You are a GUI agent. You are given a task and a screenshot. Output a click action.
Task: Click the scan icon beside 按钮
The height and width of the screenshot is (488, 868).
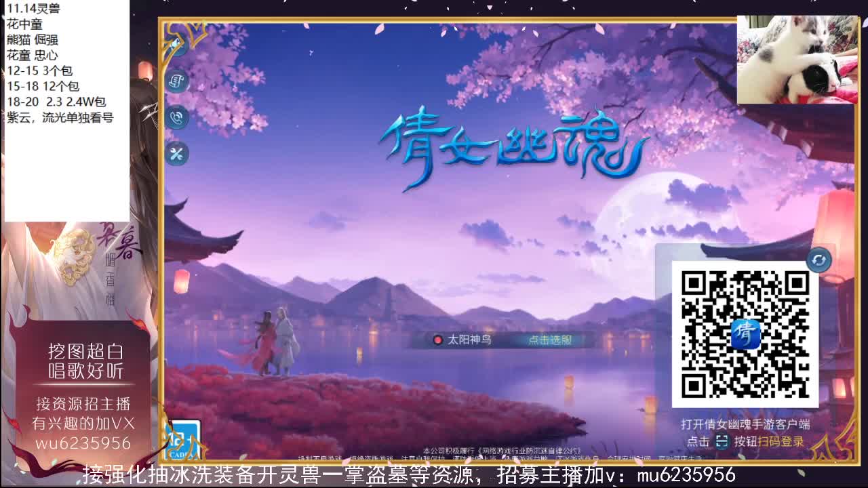click(x=722, y=441)
